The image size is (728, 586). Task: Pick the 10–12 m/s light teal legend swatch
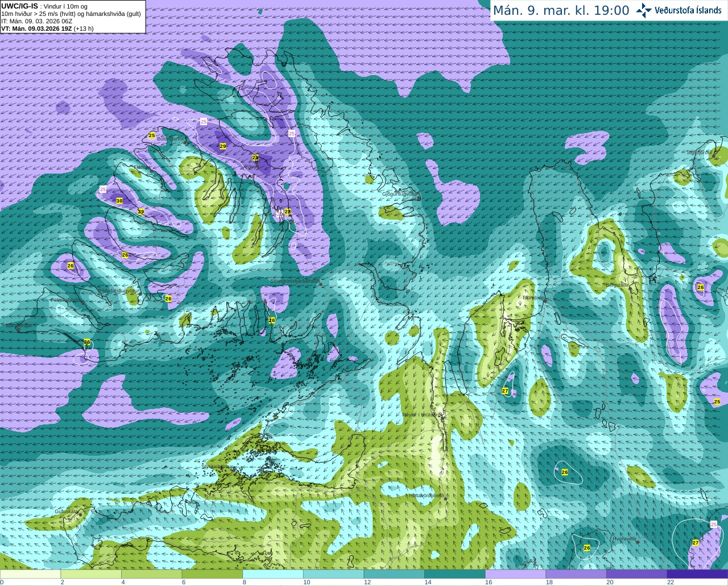pyautogui.click(x=334, y=574)
